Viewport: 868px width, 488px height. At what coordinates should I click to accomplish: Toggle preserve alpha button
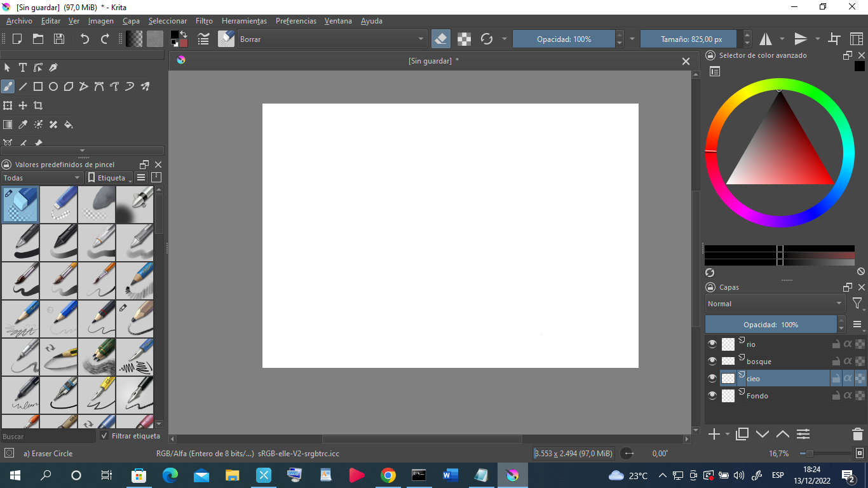(x=465, y=39)
